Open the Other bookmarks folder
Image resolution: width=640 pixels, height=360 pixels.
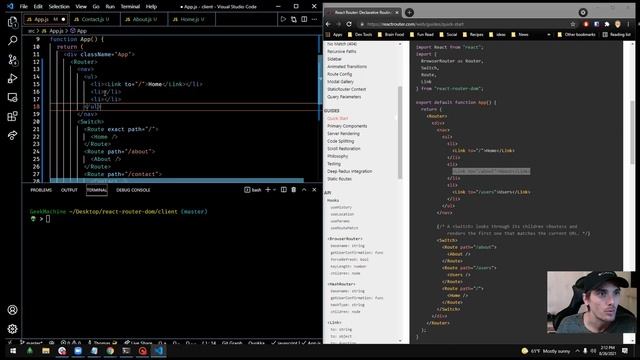[x=576, y=35]
